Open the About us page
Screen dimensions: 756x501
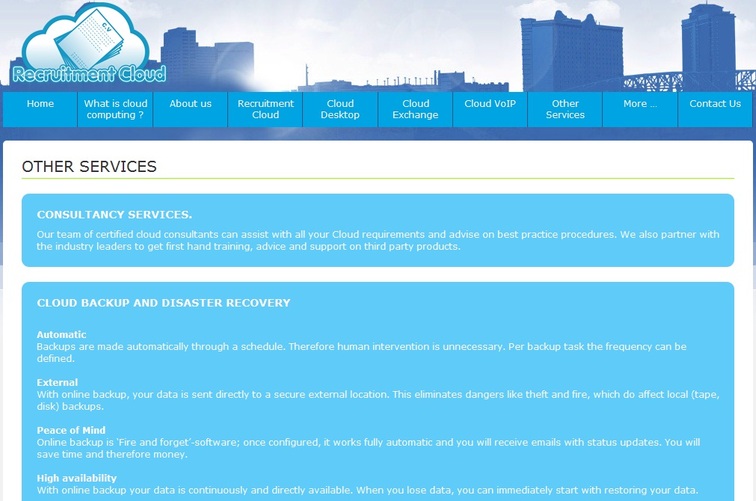(x=190, y=109)
